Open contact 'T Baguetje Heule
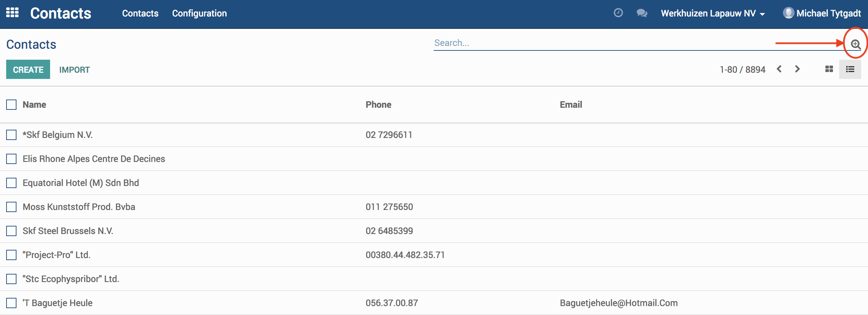The width and height of the screenshot is (868, 315). [x=58, y=303]
